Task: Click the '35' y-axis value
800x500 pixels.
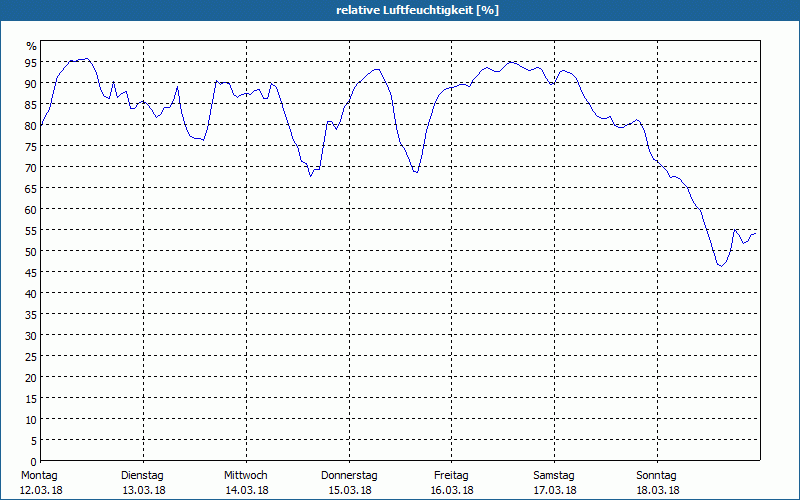Action: 31,315
